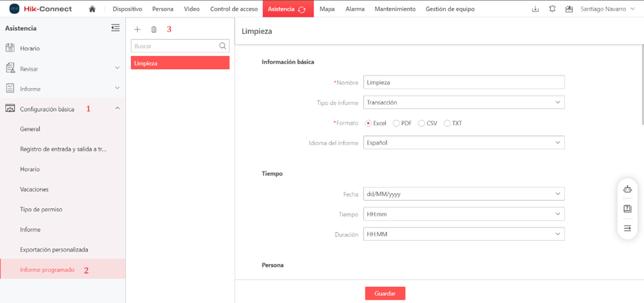Open the Tipo de informe dropdown
Viewport: 644px width, 303px height.
click(x=464, y=102)
